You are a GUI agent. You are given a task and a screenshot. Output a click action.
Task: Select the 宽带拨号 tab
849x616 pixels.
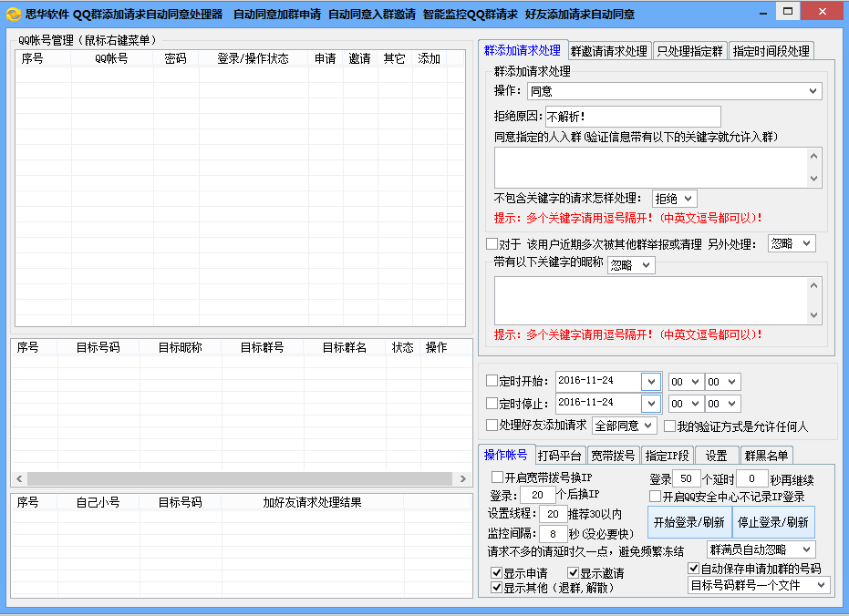(x=613, y=456)
